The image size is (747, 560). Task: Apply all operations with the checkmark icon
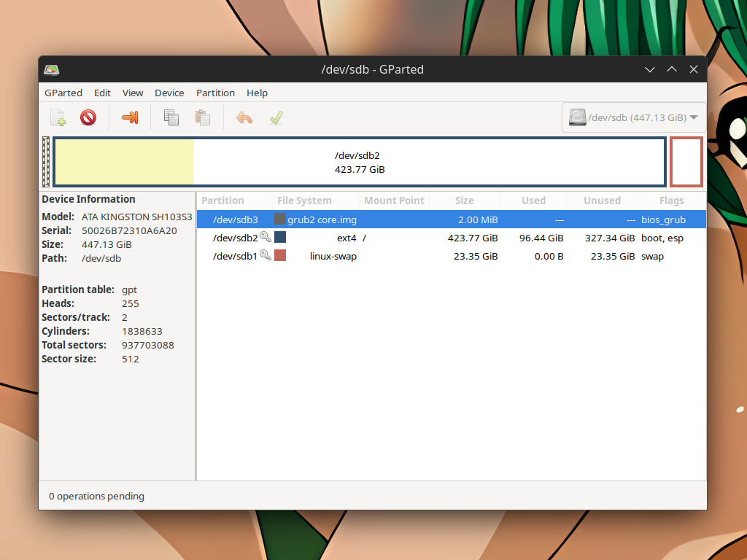[276, 117]
